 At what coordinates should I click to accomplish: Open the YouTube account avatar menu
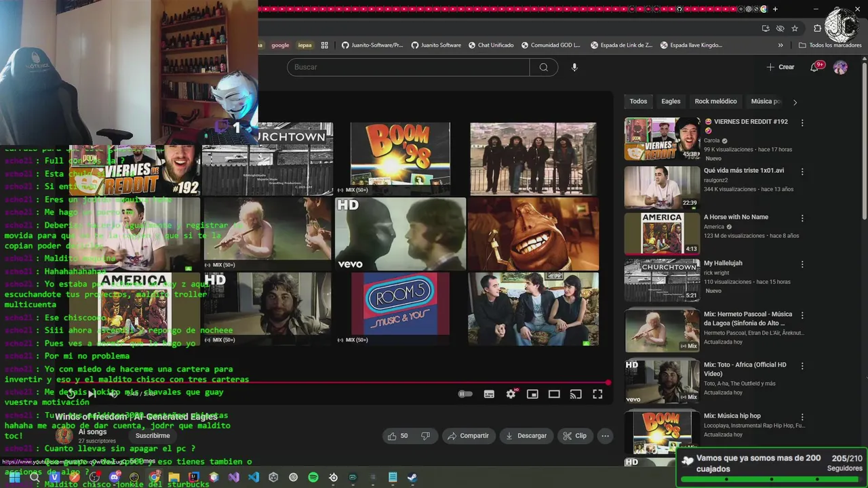click(x=840, y=67)
